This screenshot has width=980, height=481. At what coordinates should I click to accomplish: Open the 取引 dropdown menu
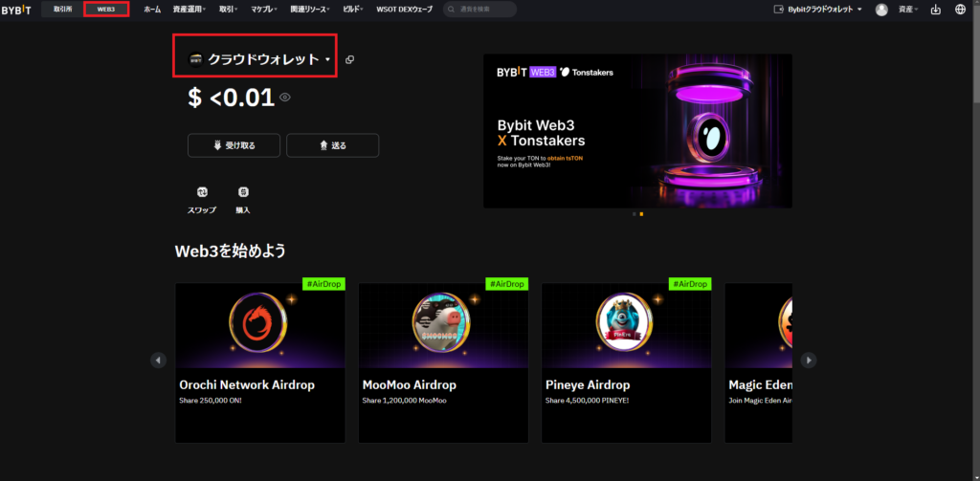coord(228,10)
